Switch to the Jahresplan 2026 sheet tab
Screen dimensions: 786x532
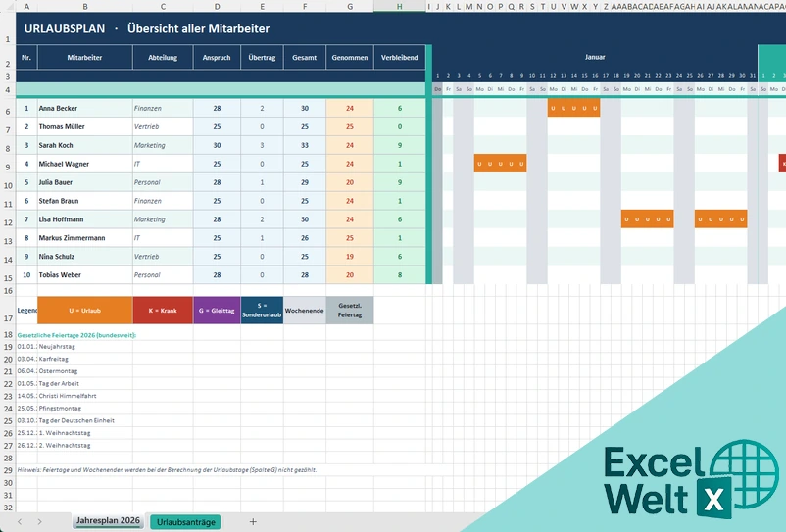108,521
